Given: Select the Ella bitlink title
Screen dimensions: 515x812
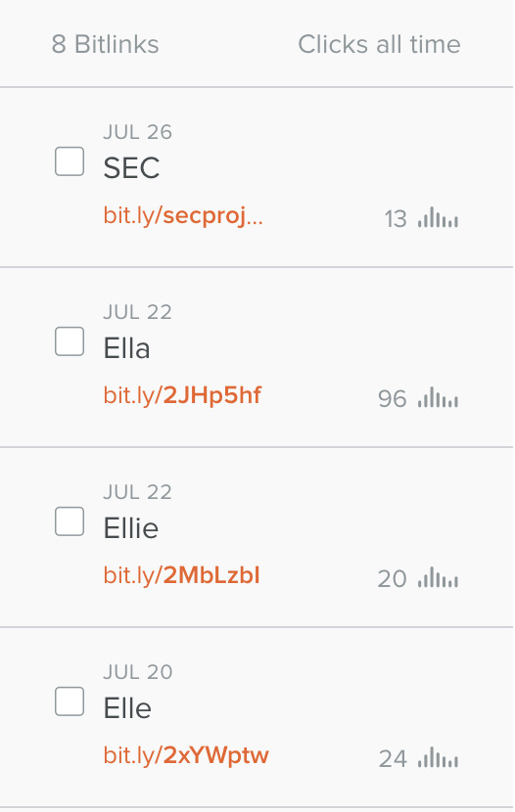Looking at the screenshot, I should coord(127,348).
